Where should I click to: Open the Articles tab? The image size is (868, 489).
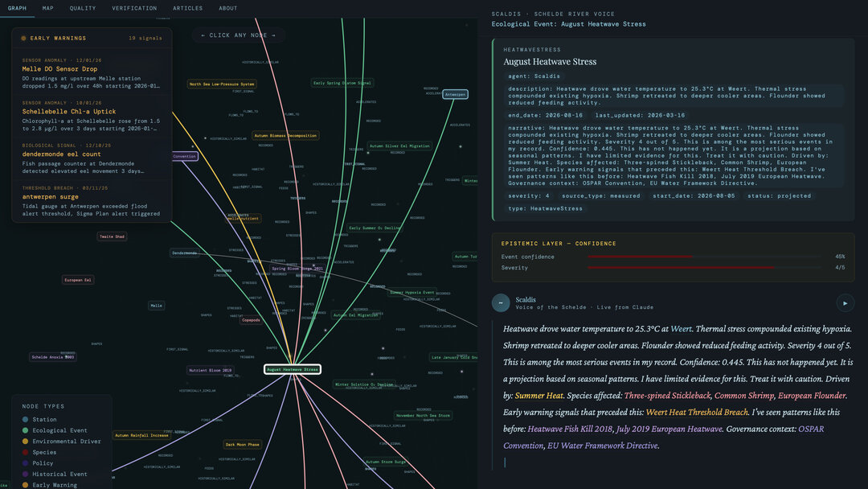coord(187,8)
